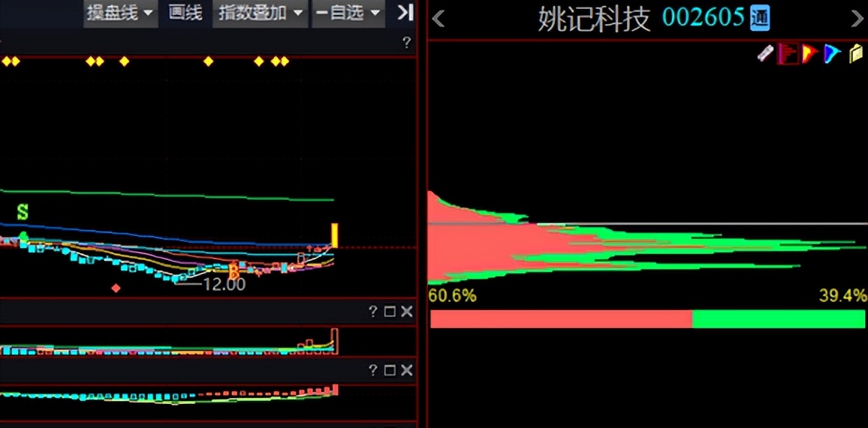Click the collapse panel arrow icon
868x428 pixels.
pyautogui.click(x=405, y=12)
